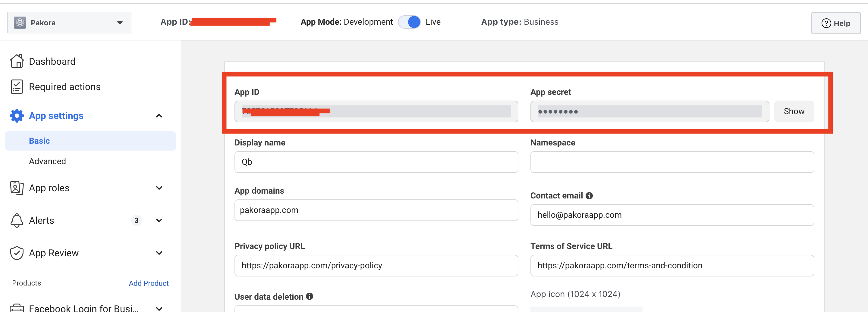Click the Contact email info icon
The width and height of the screenshot is (868, 312).
tap(589, 196)
